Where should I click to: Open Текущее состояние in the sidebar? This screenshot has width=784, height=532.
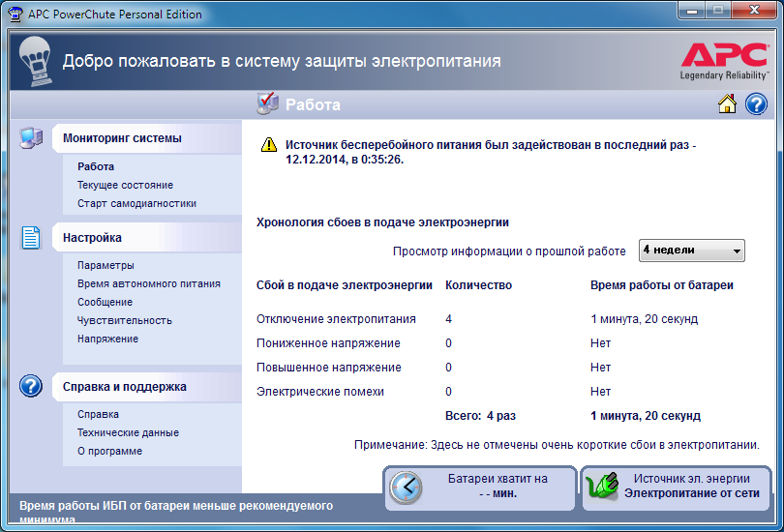pos(125,185)
